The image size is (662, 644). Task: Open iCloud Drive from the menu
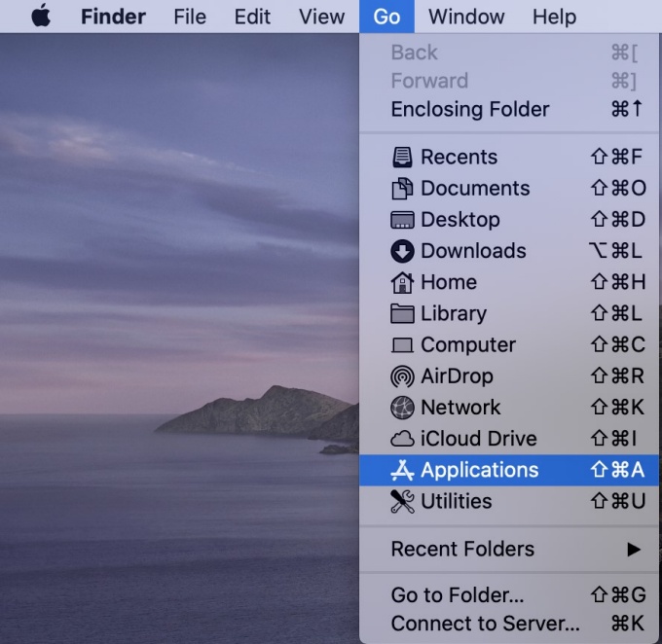click(509, 438)
